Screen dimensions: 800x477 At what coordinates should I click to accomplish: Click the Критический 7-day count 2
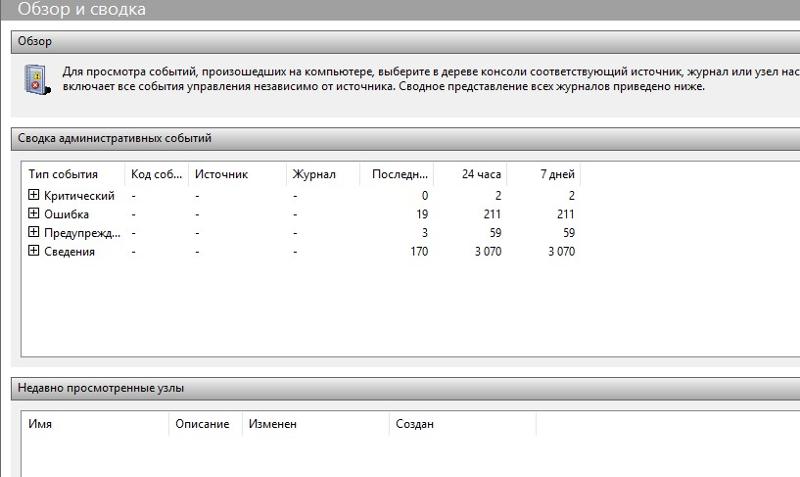point(571,196)
